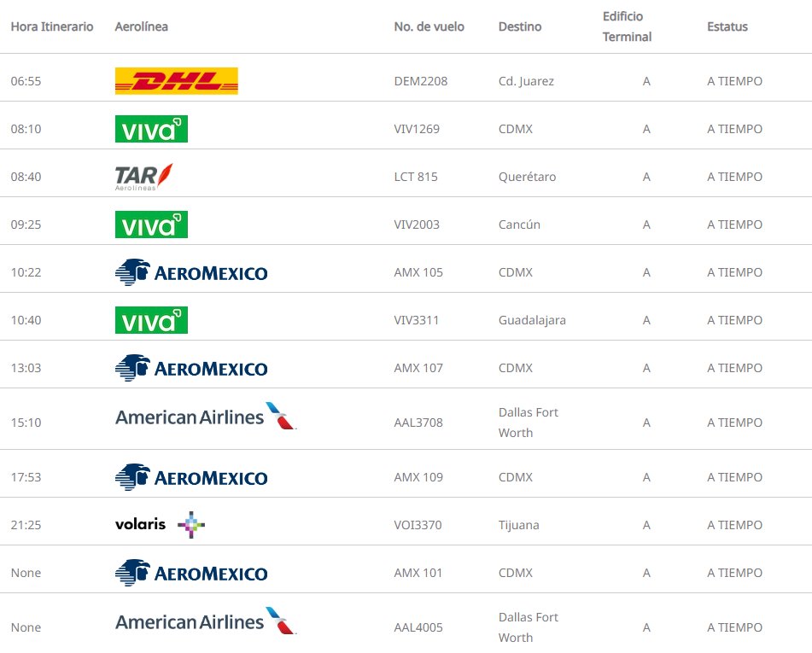
Task: Click the Viva logo on the Cancún row
Action: [151, 224]
